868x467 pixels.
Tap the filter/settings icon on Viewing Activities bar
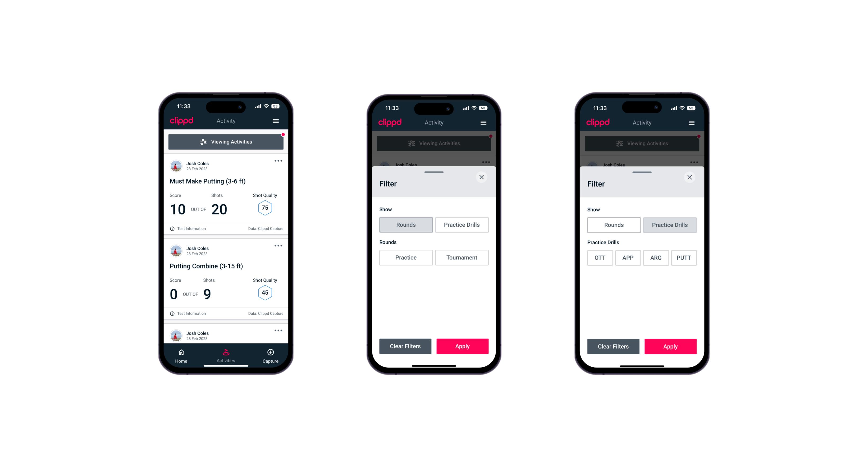pyautogui.click(x=203, y=142)
